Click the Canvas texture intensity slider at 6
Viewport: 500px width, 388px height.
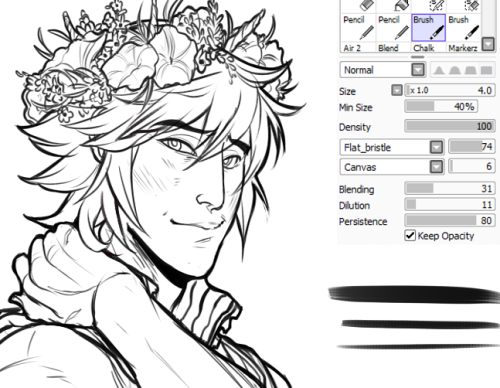[x=472, y=166]
